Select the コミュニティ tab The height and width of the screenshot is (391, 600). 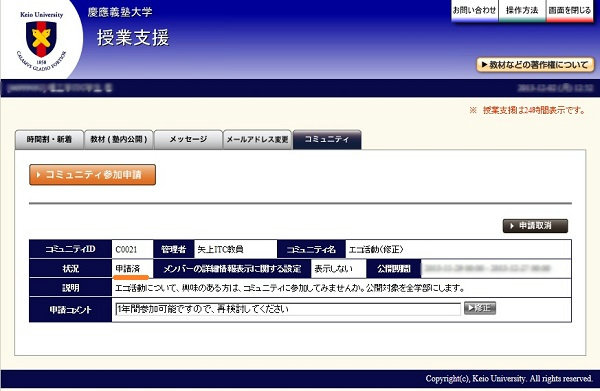(327, 140)
